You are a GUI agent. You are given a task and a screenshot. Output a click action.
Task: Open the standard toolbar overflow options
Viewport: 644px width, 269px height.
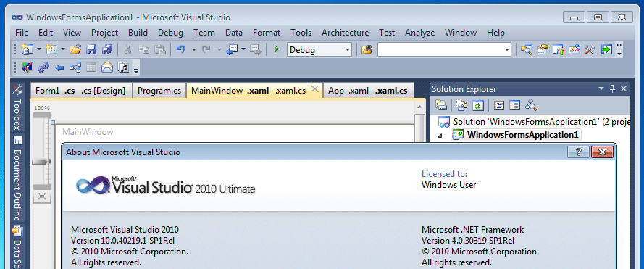[620, 50]
